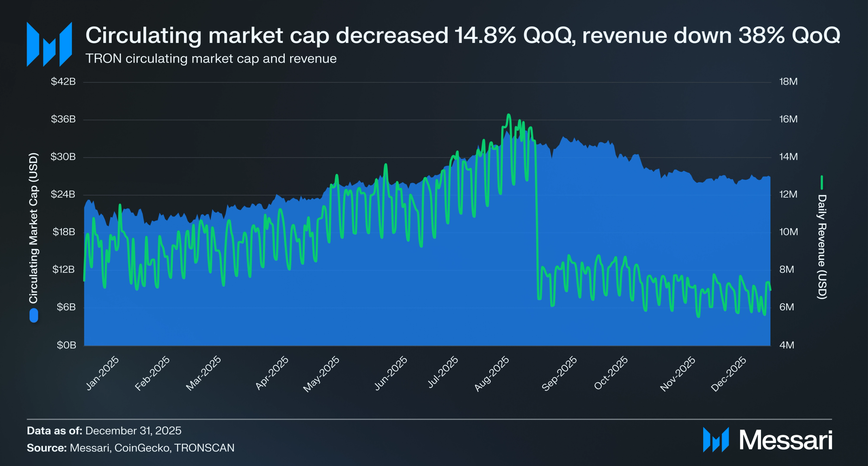Click the 18M right axis label
868x466 pixels.
(788, 82)
